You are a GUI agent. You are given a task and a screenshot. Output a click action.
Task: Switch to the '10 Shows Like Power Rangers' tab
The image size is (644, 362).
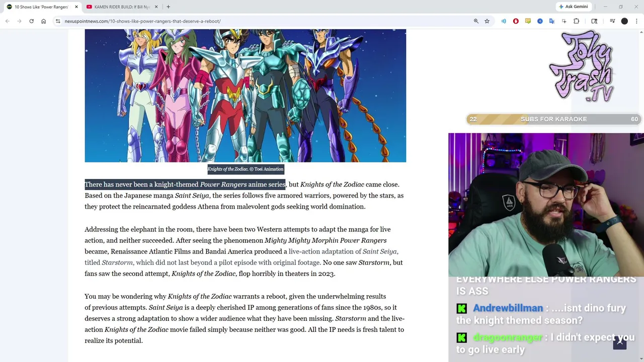[x=41, y=7]
